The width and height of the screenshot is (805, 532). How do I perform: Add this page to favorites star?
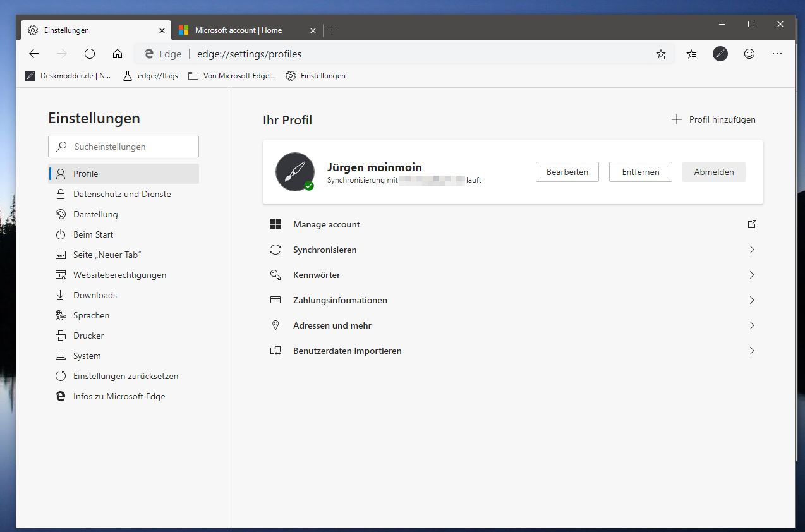(661, 54)
